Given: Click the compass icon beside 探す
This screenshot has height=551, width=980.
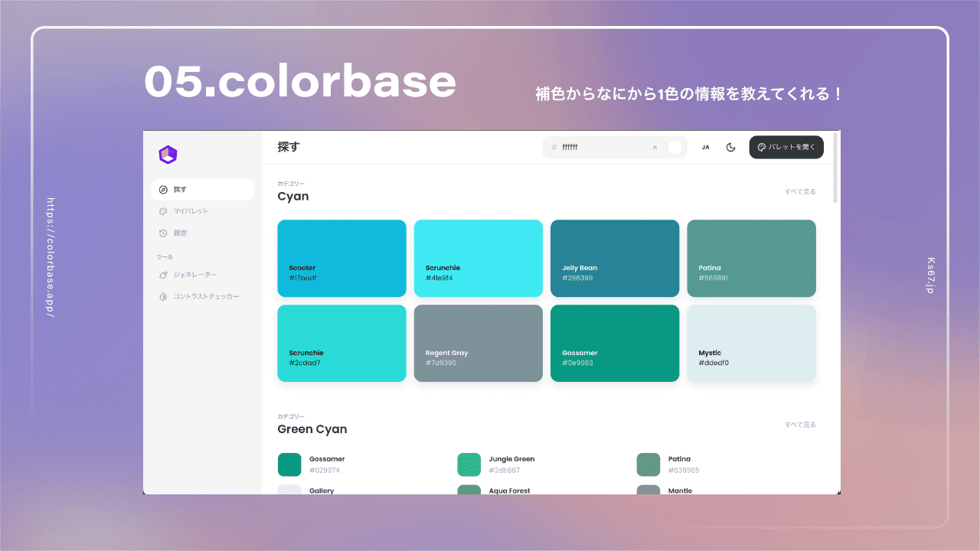Looking at the screenshot, I should pyautogui.click(x=163, y=190).
